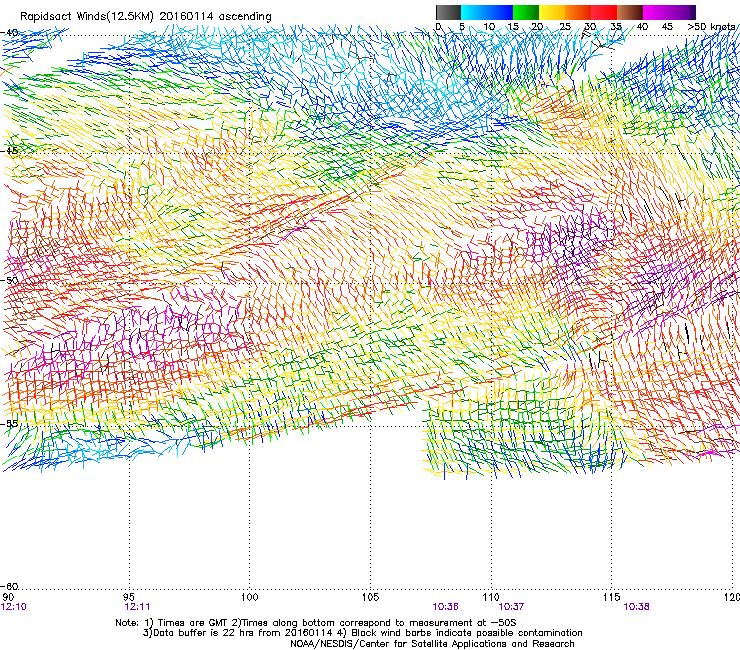The image size is (740, 650).
Task: Click the purple time stamp 12:10
Action: click(x=14, y=607)
